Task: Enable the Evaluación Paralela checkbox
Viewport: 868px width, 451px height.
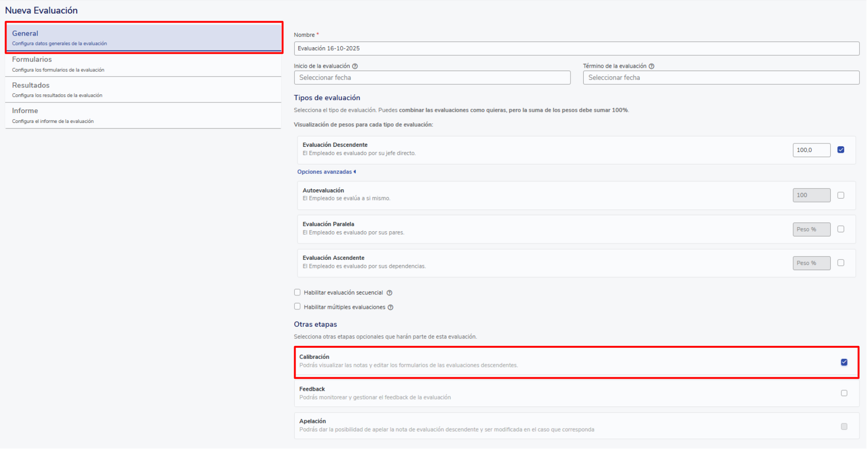Action: (841, 229)
